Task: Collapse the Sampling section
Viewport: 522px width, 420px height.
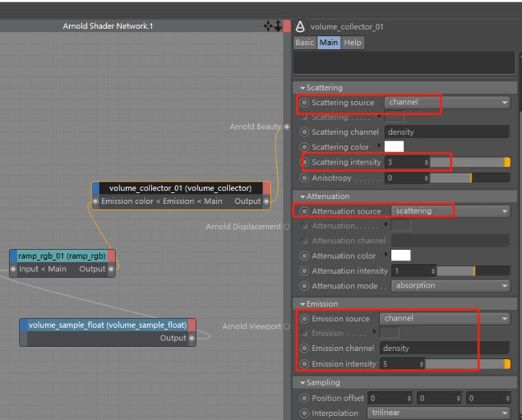Action: coord(302,383)
